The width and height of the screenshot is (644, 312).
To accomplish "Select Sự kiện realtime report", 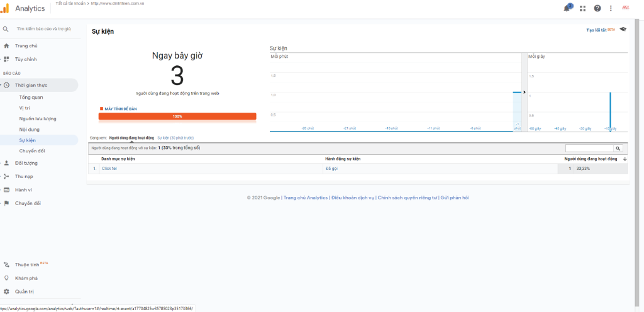I will pyautogui.click(x=28, y=140).
